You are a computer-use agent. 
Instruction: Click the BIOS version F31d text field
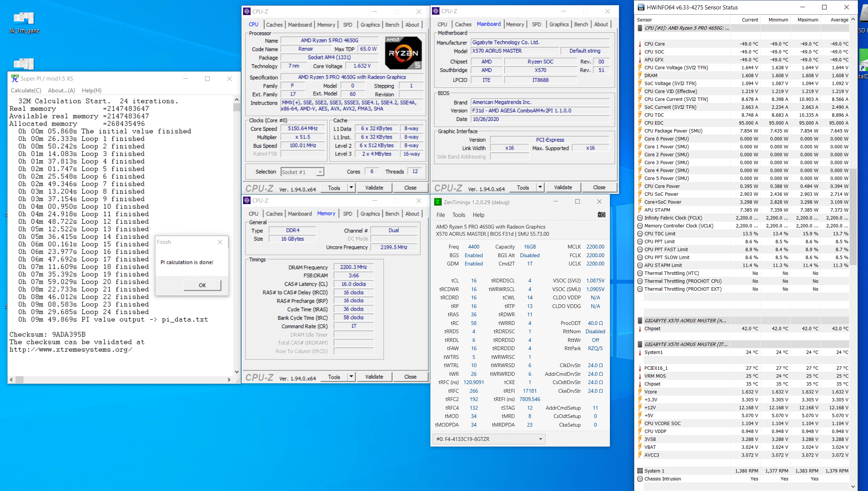tap(540, 111)
